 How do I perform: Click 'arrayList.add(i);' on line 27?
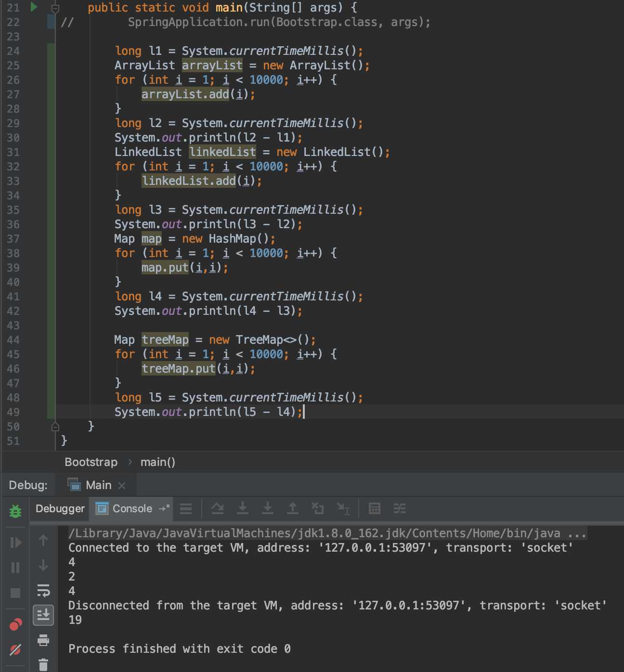coord(198,94)
